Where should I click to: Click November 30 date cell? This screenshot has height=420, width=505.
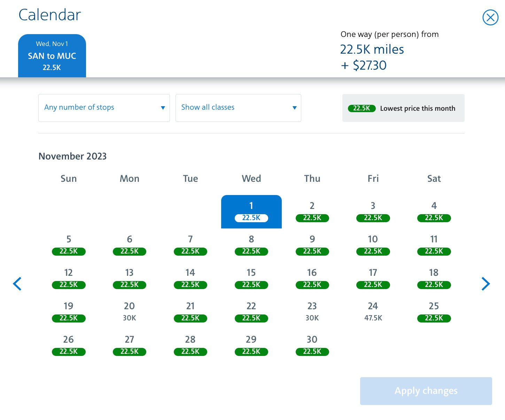coord(312,345)
